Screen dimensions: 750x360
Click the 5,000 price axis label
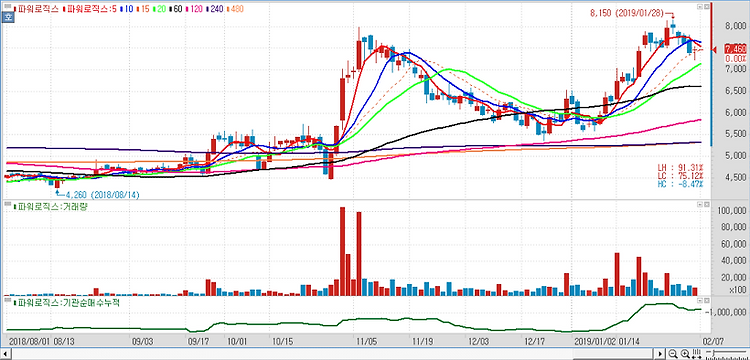735,156
